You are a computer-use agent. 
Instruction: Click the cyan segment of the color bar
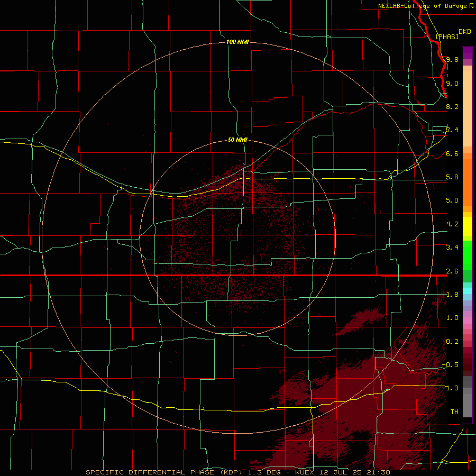467,291
